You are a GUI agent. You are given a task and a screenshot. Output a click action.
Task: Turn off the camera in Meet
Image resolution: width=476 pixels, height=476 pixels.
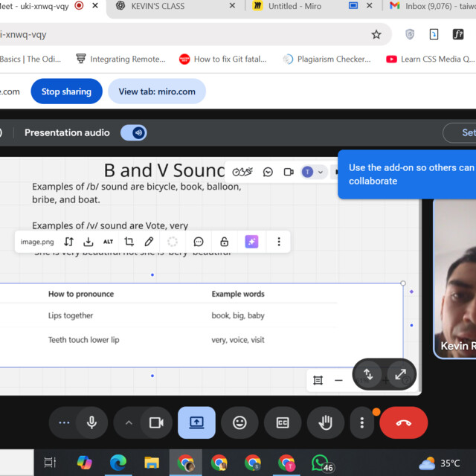(x=156, y=422)
